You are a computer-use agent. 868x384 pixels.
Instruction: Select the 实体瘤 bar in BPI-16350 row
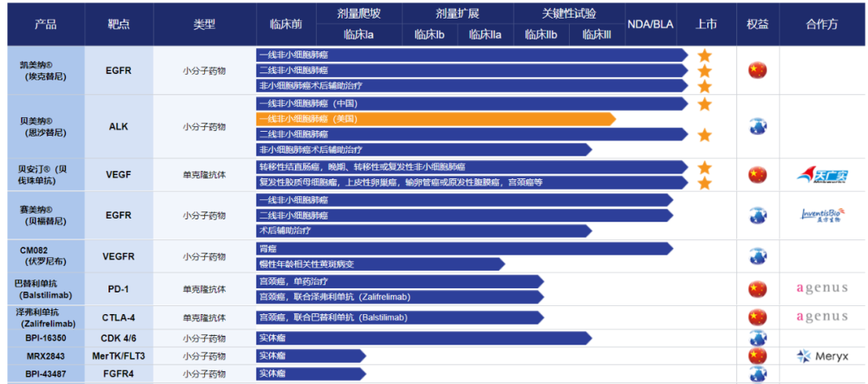tap(424, 337)
